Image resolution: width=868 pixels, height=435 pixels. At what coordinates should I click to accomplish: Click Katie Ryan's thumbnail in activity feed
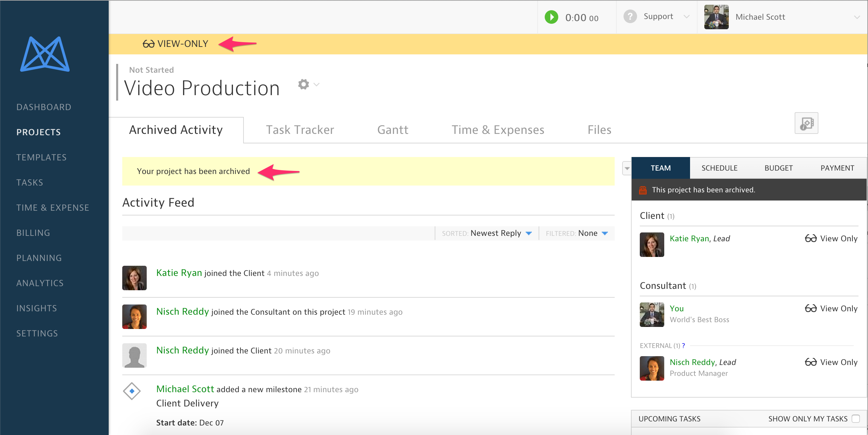coord(134,278)
